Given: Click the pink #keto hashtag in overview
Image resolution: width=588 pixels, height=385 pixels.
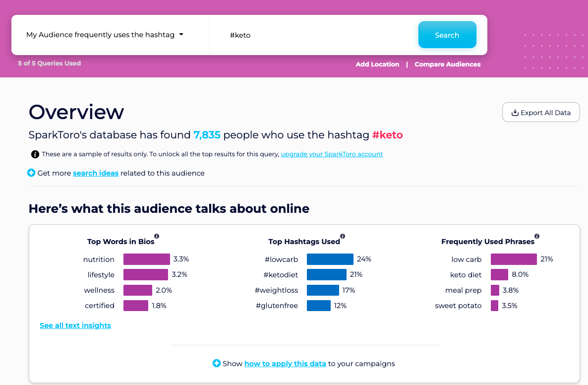Looking at the screenshot, I should [387, 135].
